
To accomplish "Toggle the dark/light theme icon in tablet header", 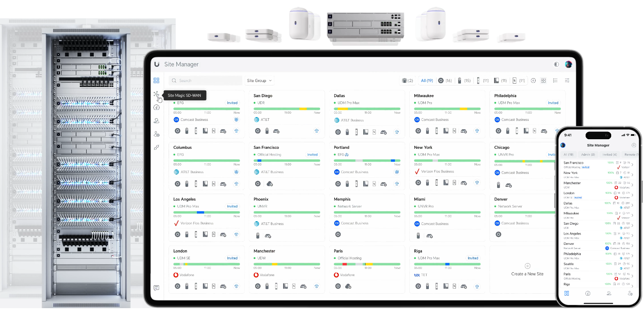I will pyautogui.click(x=556, y=64).
